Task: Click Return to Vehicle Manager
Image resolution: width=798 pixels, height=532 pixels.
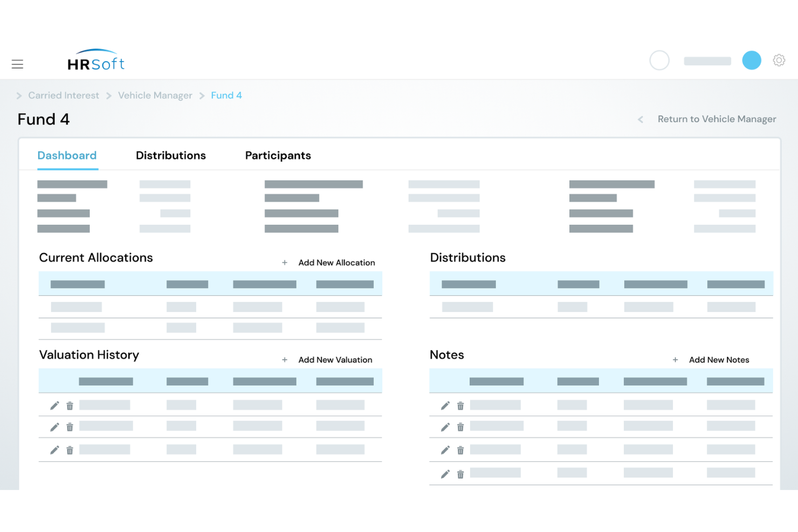Action: coord(717,119)
